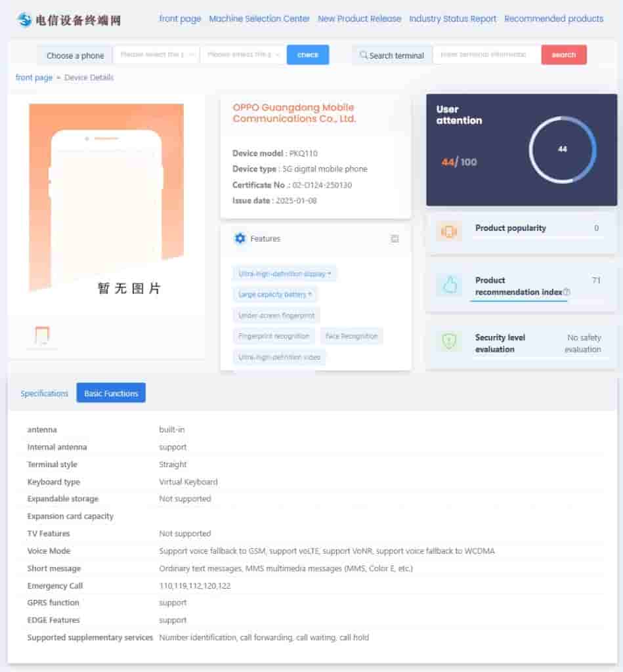The height and width of the screenshot is (672, 623).
Task: Click the list icon at Features panel right
Action: 395,239
